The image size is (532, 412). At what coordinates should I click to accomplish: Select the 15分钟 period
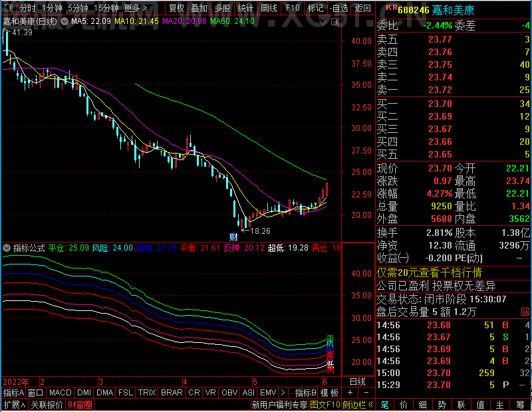tap(106, 8)
